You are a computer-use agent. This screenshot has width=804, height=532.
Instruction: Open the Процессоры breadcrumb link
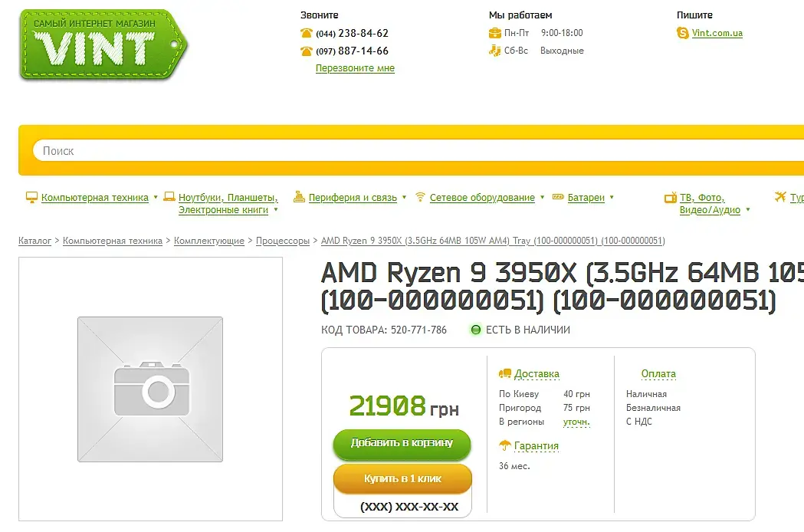[283, 241]
